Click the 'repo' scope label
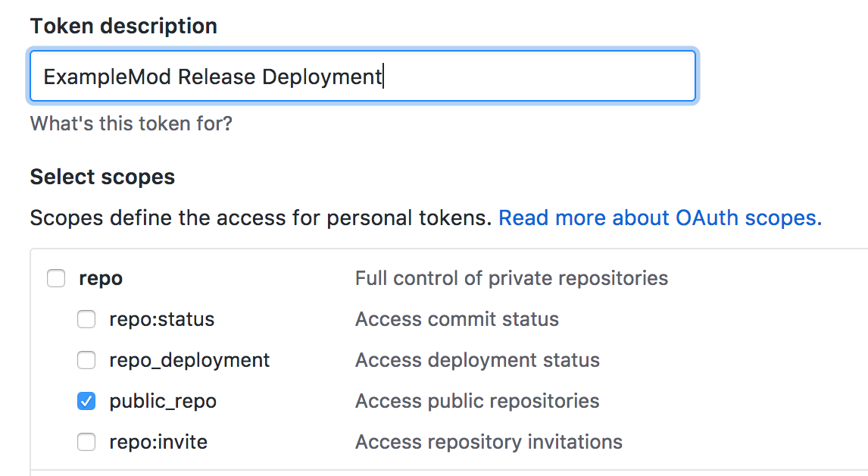 tap(101, 278)
